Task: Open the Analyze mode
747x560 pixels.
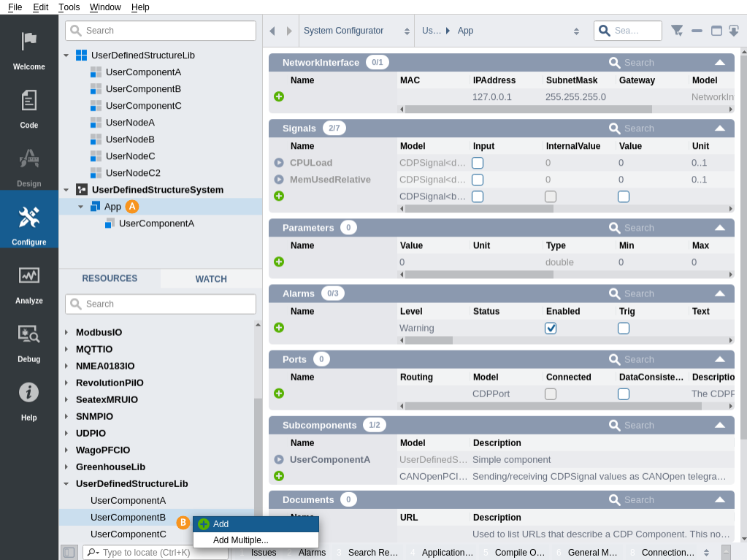Action: tap(28, 282)
